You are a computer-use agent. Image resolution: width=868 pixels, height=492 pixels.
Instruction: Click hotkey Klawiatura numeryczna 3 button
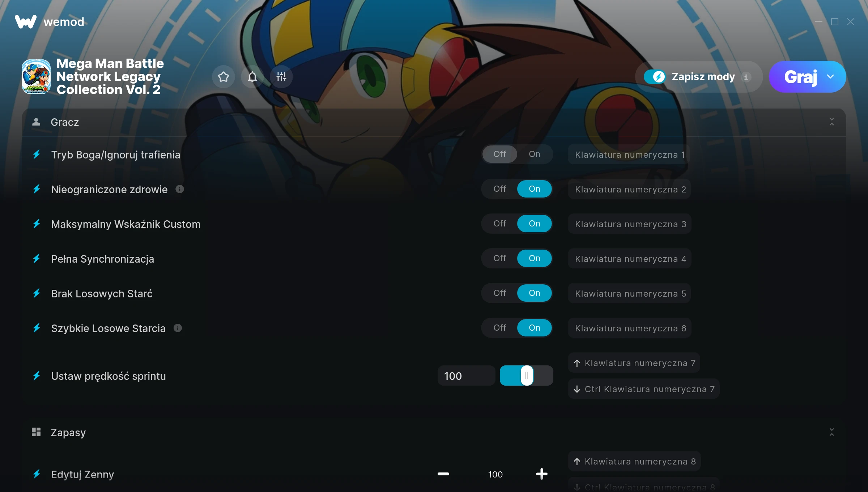630,224
